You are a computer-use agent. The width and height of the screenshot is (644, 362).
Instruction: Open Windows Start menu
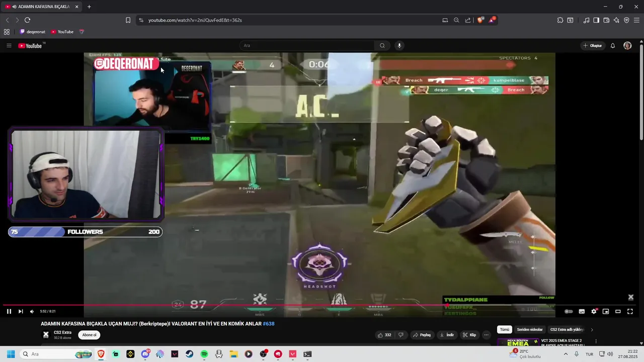pos(11,354)
